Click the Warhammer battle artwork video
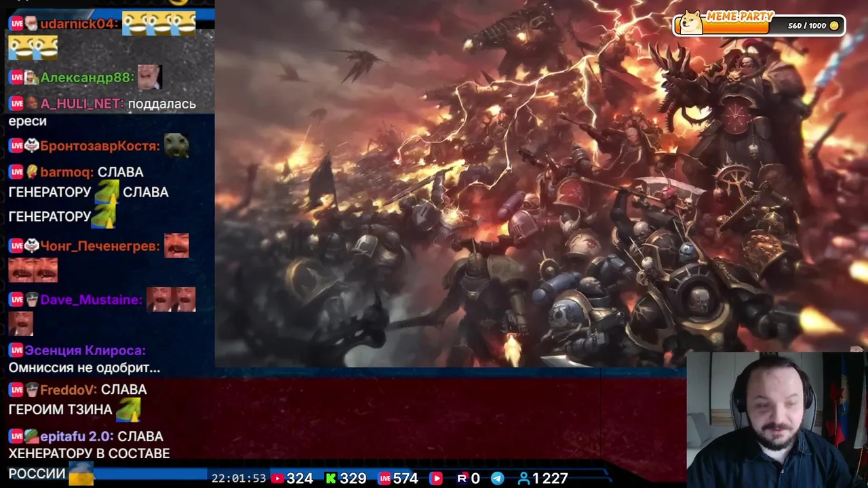 coord(541,184)
